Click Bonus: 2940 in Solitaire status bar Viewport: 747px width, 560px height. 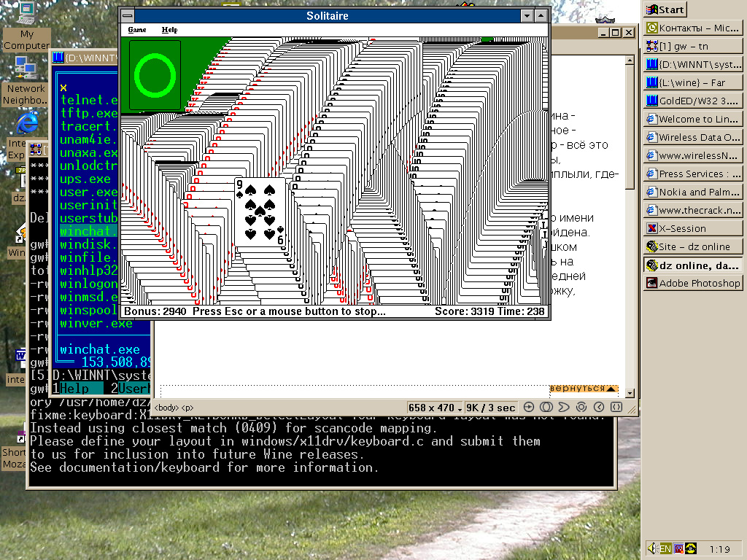[x=155, y=311]
